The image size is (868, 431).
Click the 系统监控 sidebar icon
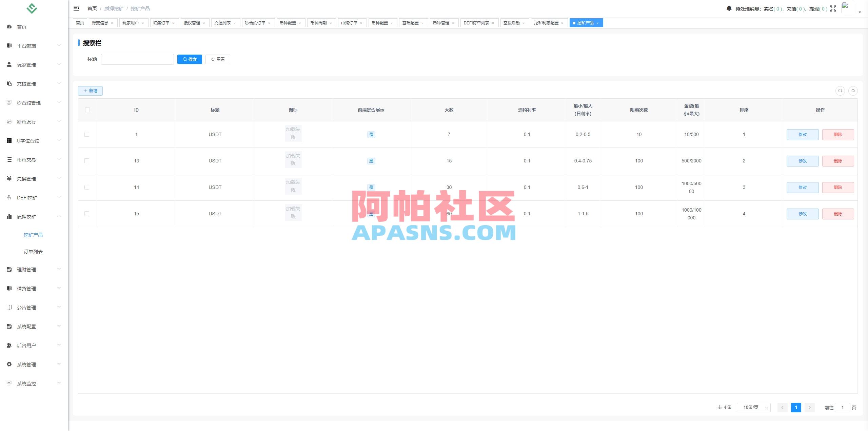[x=9, y=383]
